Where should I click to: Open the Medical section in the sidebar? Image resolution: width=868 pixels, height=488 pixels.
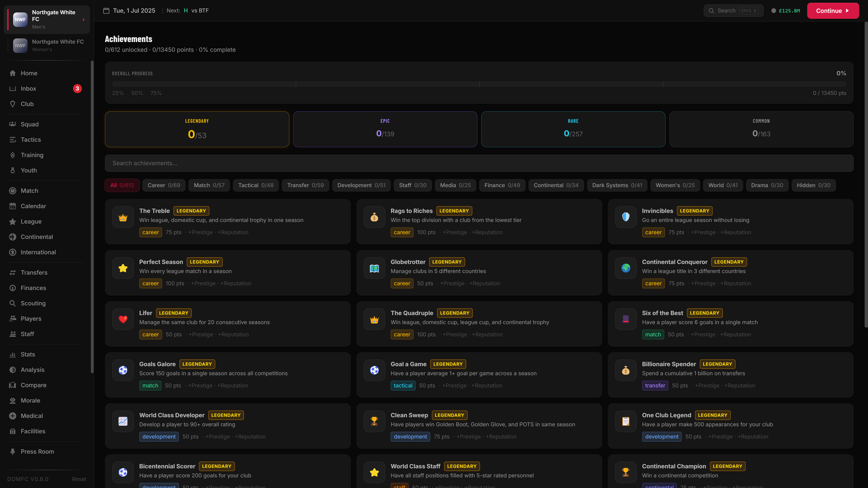tap(13, 416)
